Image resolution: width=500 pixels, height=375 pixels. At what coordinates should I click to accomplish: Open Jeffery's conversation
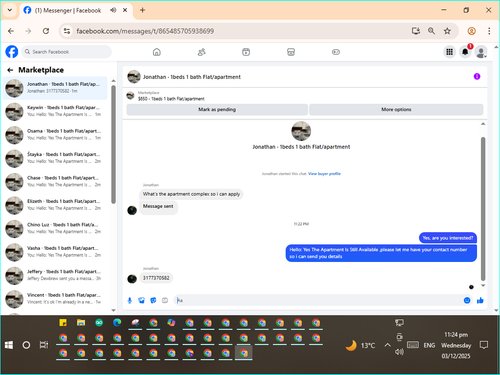[55, 275]
